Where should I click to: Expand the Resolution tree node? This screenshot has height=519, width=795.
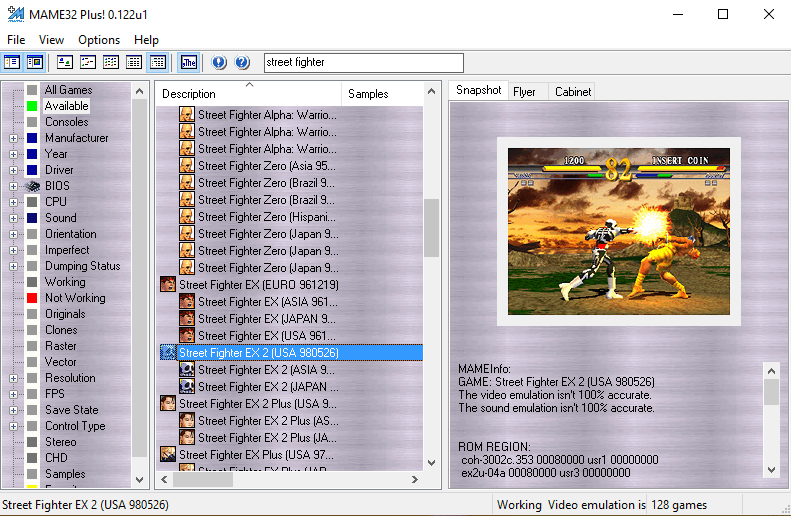click(x=13, y=378)
